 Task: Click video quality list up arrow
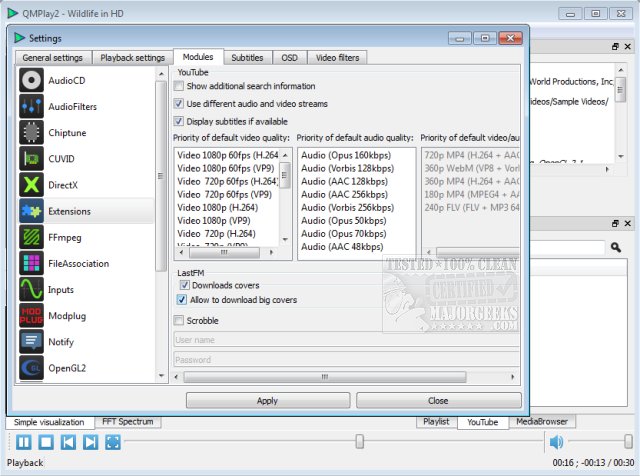click(x=285, y=155)
